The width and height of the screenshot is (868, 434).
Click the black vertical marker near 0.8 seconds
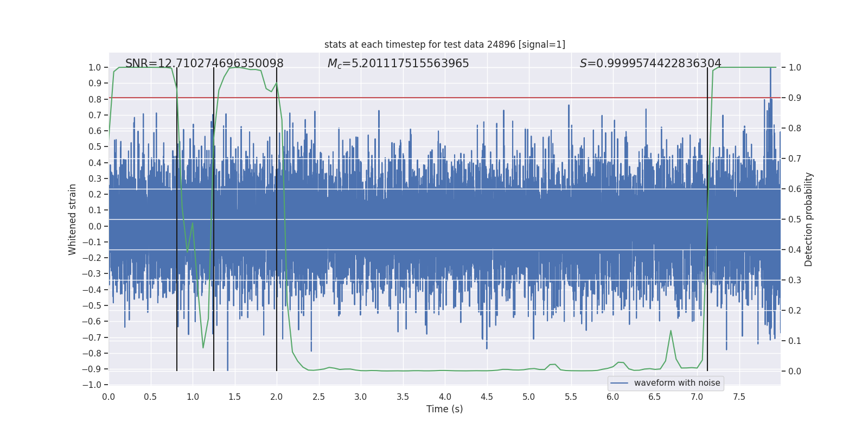(177, 219)
